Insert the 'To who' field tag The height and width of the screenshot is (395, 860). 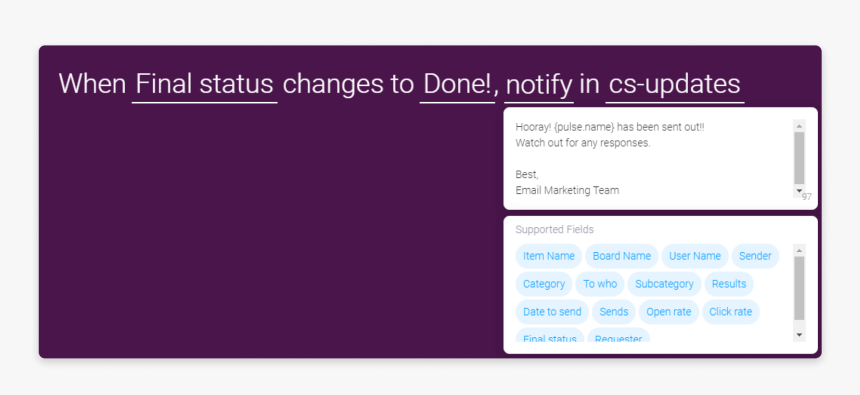click(600, 284)
